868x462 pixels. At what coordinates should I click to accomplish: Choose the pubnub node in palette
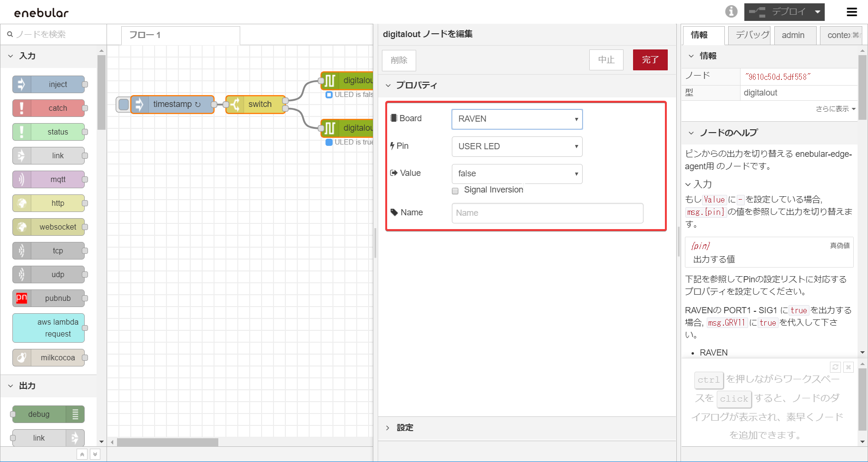pyautogui.click(x=49, y=298)
